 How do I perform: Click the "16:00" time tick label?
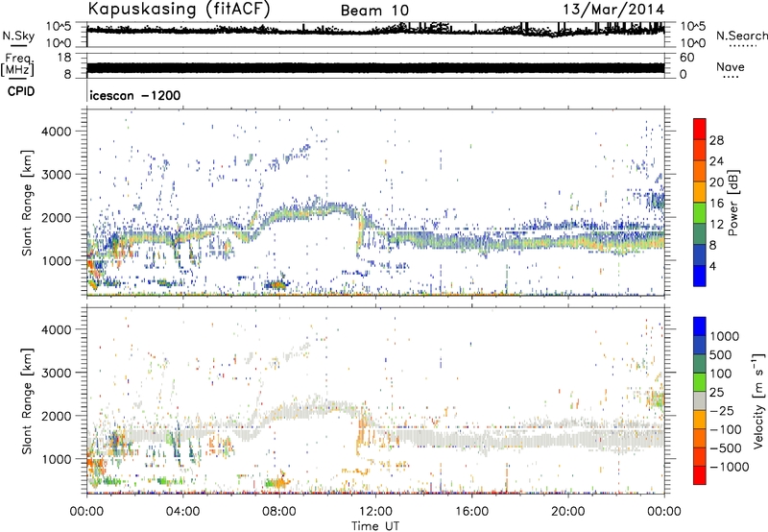tap(471, 512)
